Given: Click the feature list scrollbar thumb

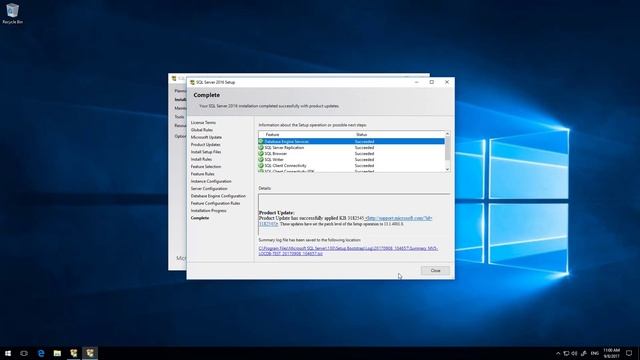Looking at the screenshot, I should point(447,149).
